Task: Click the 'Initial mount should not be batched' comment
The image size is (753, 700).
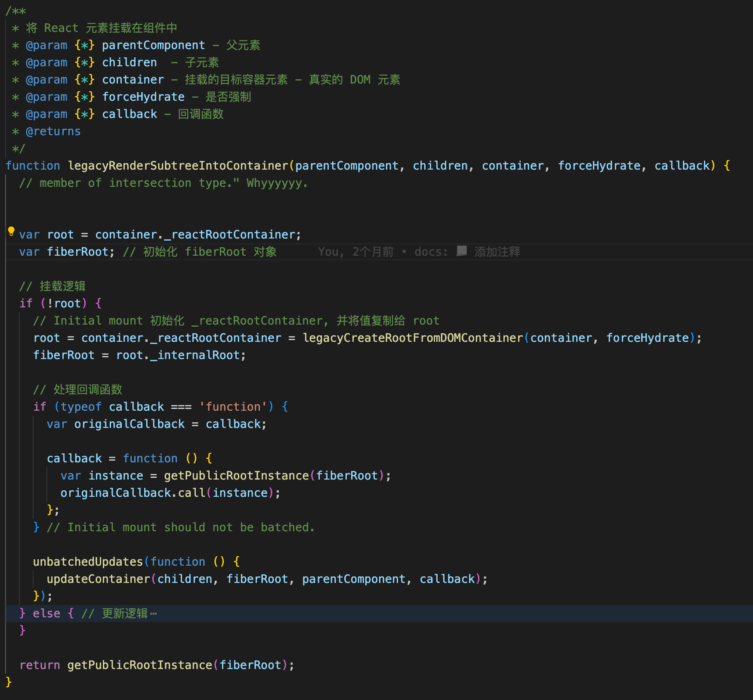Action: [181, 527]
